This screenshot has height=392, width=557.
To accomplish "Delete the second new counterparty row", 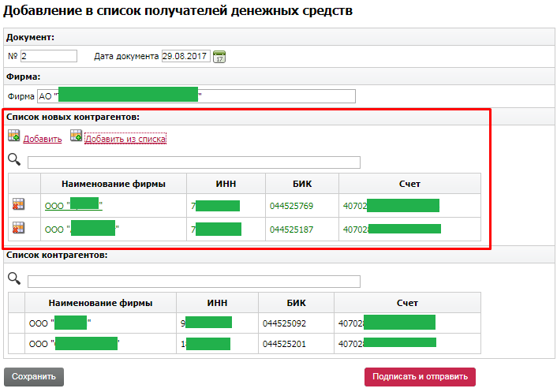I will [19, 229].
